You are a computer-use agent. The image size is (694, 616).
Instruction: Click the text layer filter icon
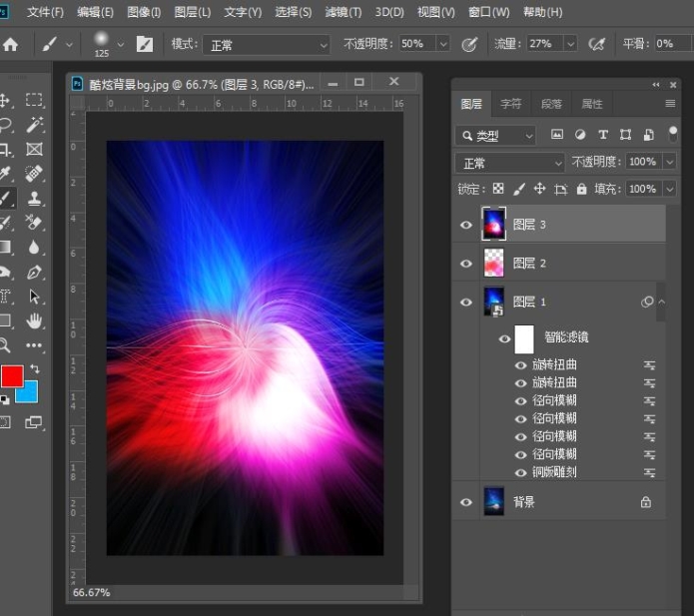(x=602, y=135)
